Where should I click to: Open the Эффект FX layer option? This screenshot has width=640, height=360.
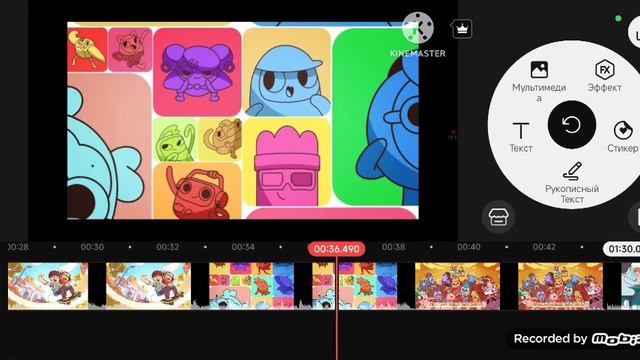point(604,76)
